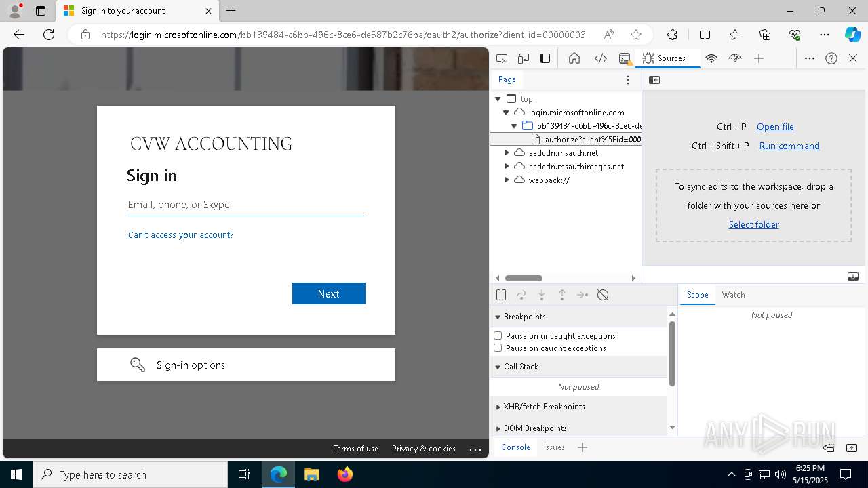Viewport: 868px width, 488px height.
Task: Open Collections icon in Edge toolbar
Action: [765, 35]
